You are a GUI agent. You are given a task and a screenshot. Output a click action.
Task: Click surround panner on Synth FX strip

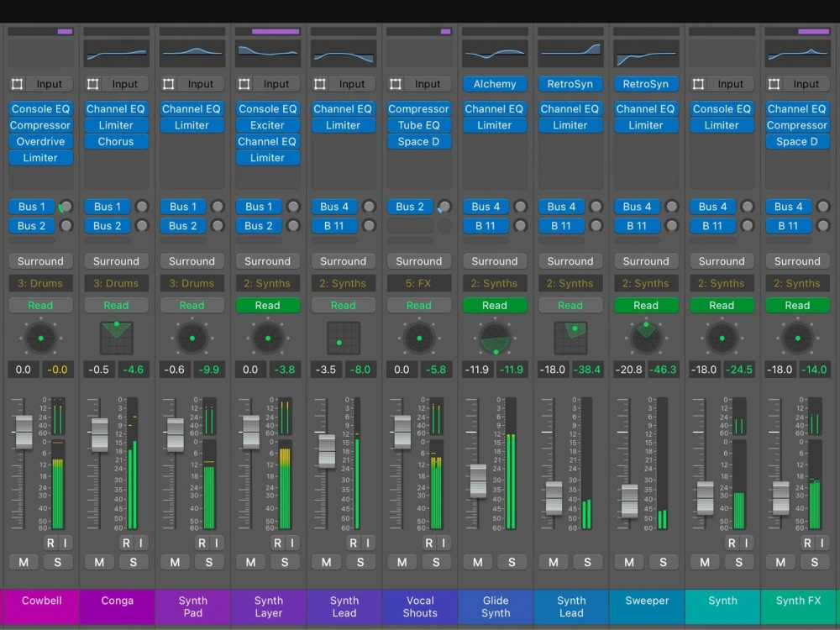(x=798, y=338)
